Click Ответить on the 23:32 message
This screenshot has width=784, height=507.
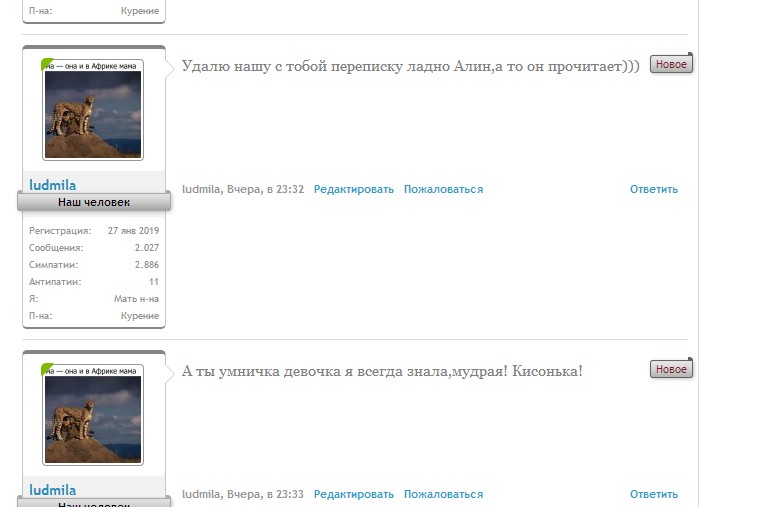point(654,190)
